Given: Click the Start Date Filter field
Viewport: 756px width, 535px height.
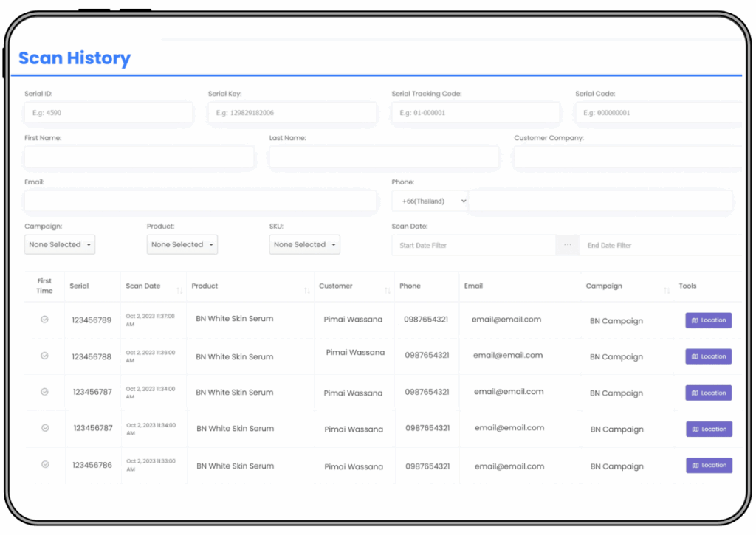Looking at the screenshot, I should coord(473,245).
